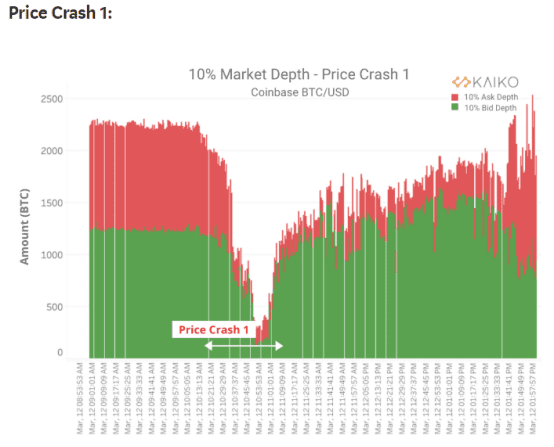The image size is (554, 447).
Task: Click the 2500 y-axis tick label
Action: 52,99
